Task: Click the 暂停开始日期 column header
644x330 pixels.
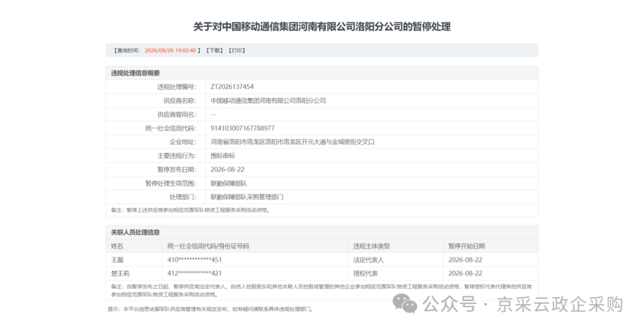Action: tap(467, 246)
